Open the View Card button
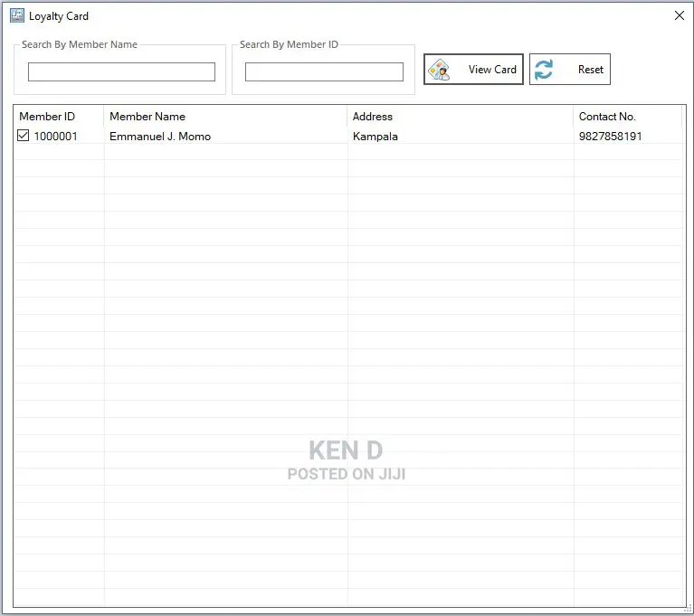Viewport: 694px width, 616px height. pos(473,69)
